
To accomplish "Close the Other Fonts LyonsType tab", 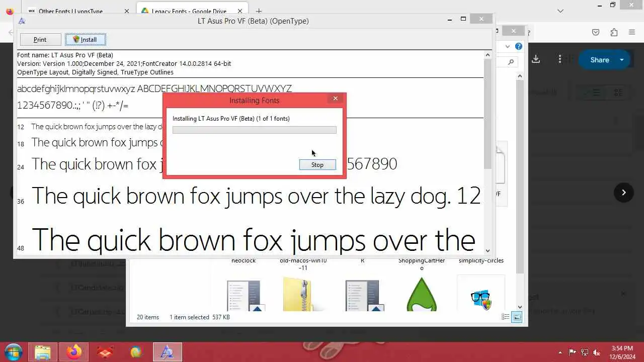I will coord(127,11).
